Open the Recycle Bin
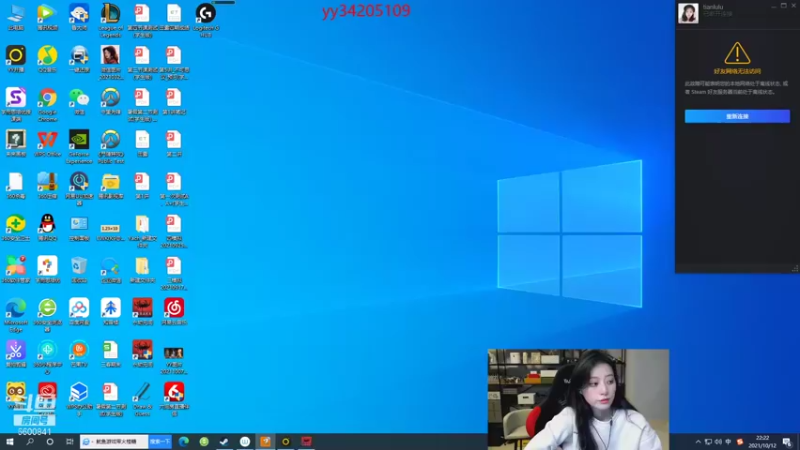The height and width of the screenshot is (450, 800). pos(79,267)
